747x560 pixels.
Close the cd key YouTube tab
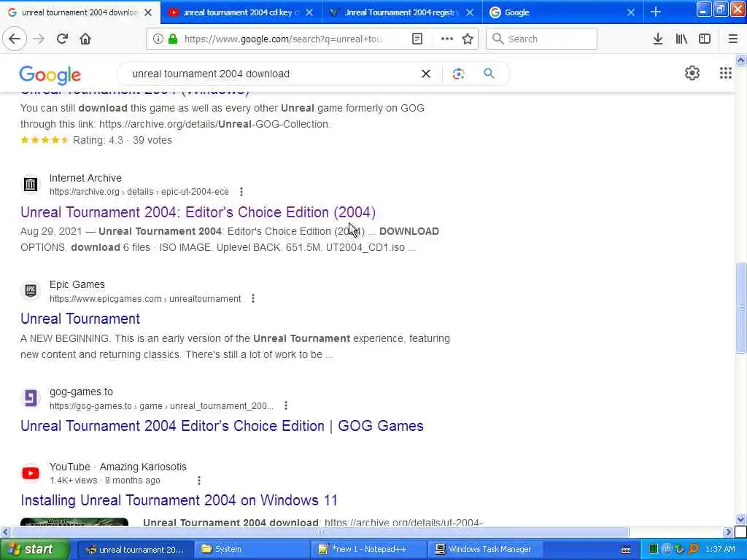point(309,12)
